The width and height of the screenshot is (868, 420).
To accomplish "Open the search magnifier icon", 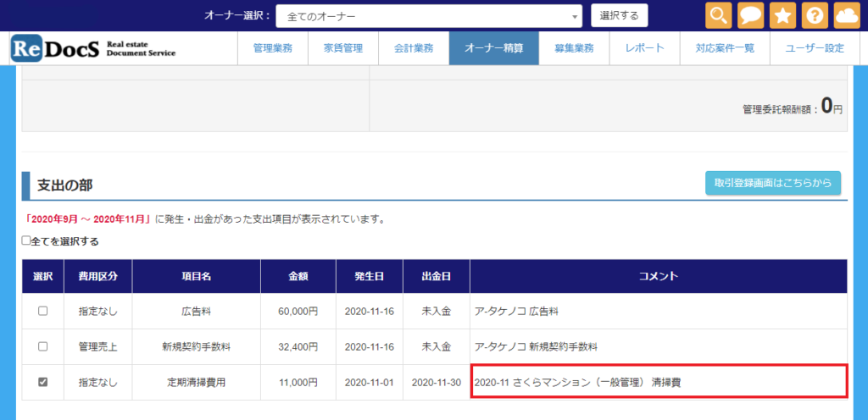I will coord(719,15).
